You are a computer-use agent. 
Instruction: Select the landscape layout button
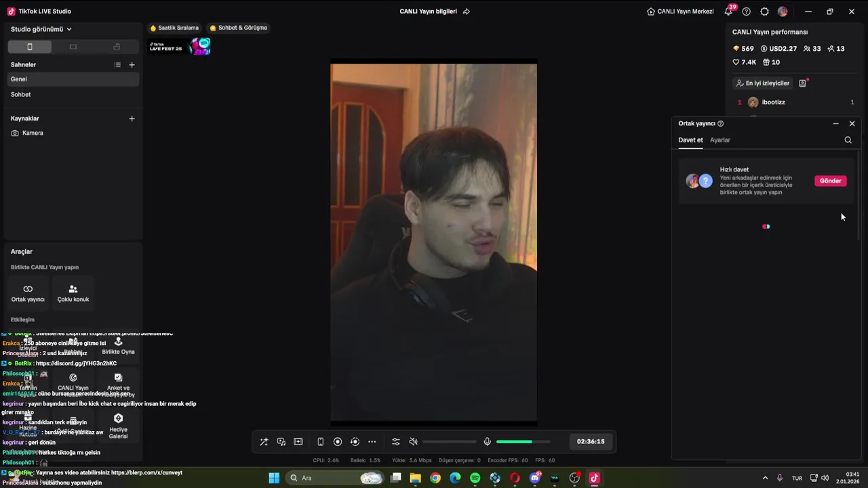(73, 47)
